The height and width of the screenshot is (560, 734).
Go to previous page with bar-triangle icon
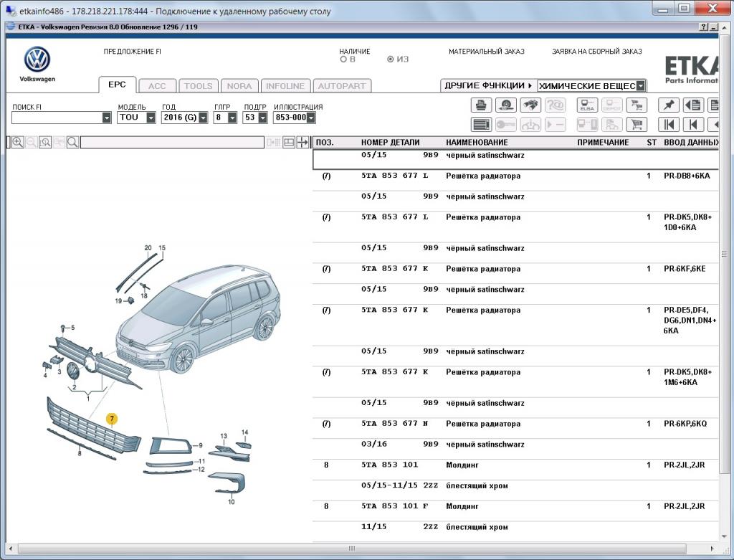tap(693, 125)
